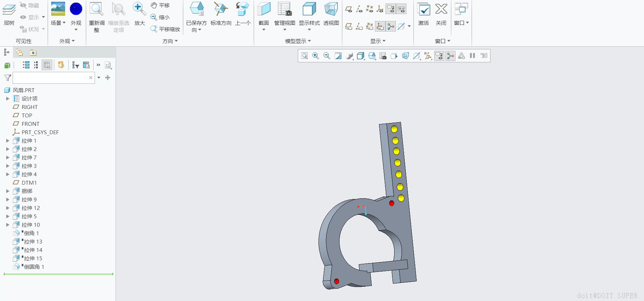Open the Layer Tree (层树) icon
Viewport: 644px width, 301px height.
pyautogui.click(x=9, y=10)
